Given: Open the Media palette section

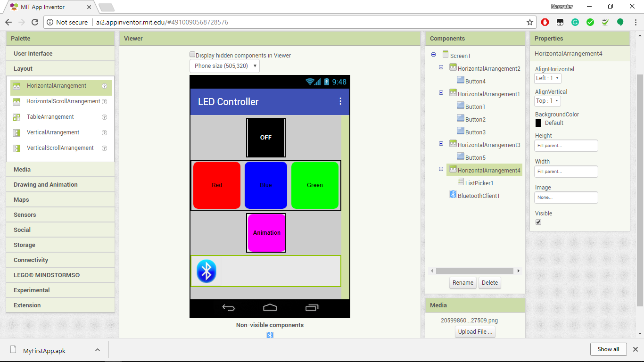Looking at the screenshot, I should (x=60, y=170).
